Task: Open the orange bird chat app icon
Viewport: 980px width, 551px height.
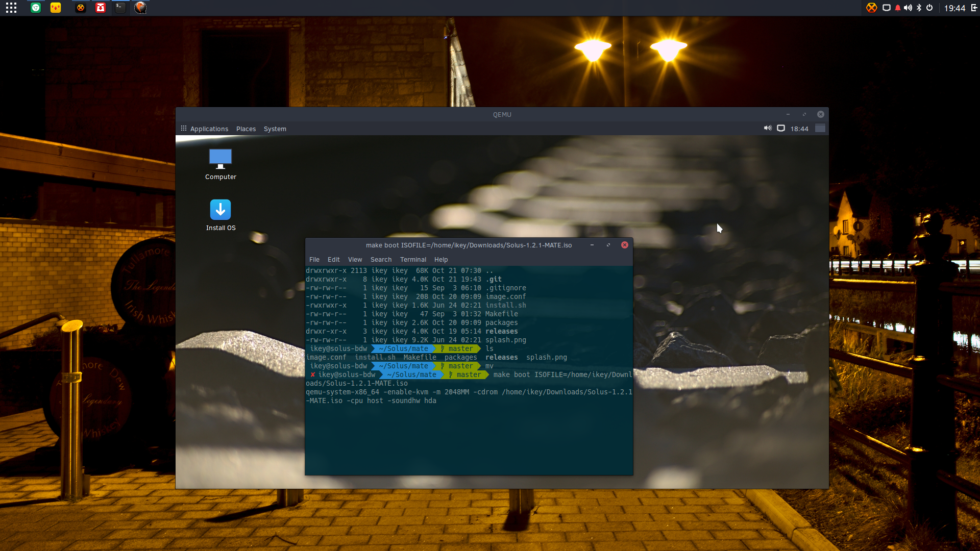Action: pos(140,8)
